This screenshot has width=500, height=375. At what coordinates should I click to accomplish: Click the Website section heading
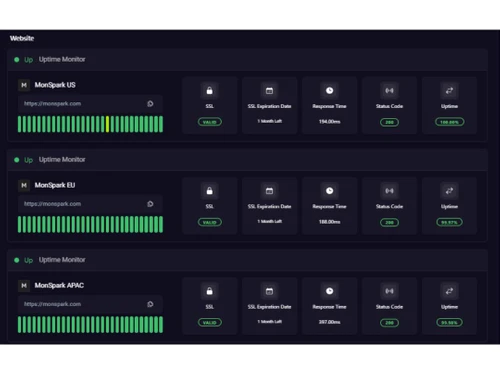(x=22, y=38)
